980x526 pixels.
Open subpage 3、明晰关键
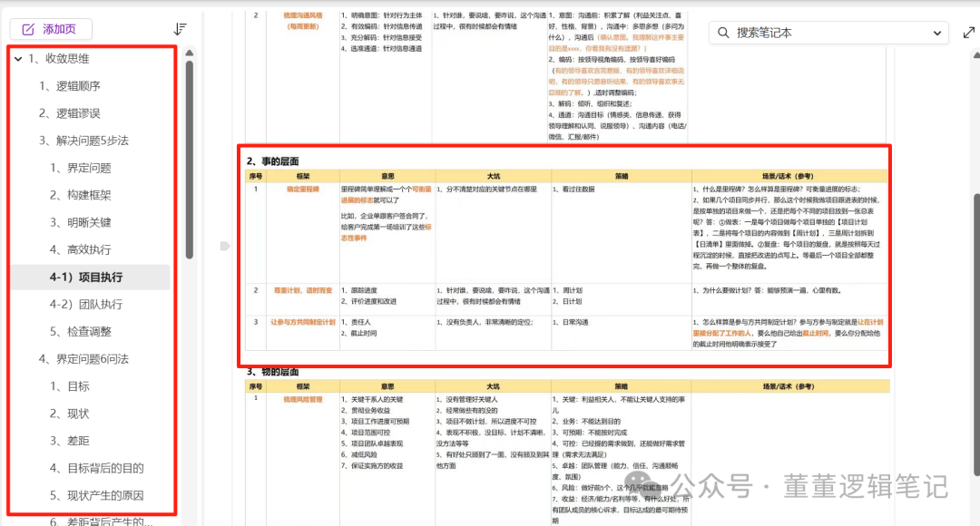pos(81,222)
